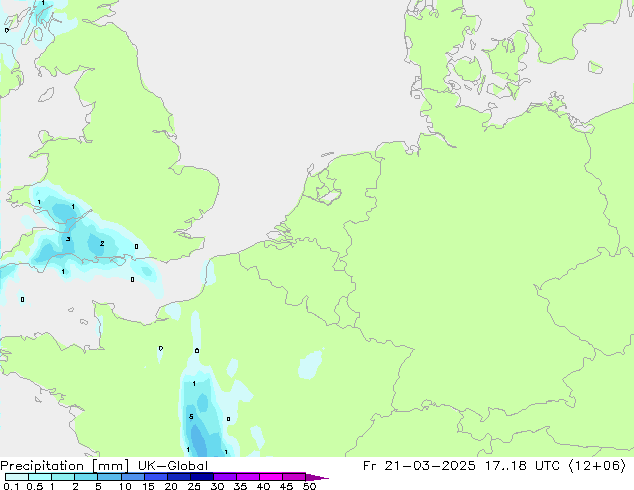This screenshot has height=490, width=634.
Task: Click the '15' legend scale value
Action: pos(148,486)
